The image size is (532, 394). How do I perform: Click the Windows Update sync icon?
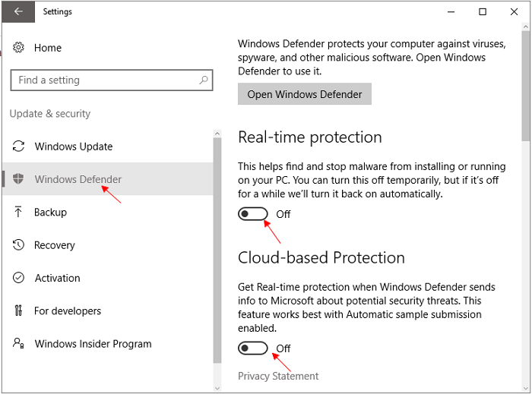point(19,147)
